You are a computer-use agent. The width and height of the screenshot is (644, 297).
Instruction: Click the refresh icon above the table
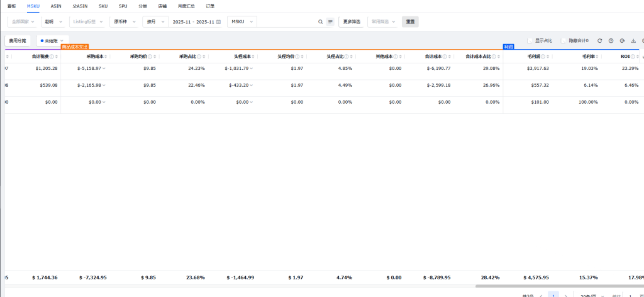point(600,41)
